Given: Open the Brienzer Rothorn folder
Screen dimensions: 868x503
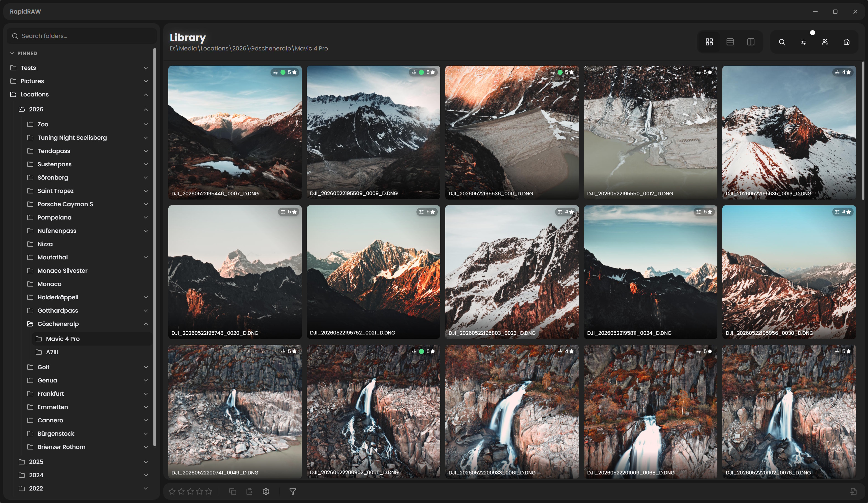Looking at the screenshot, I should tap(61, 447).
